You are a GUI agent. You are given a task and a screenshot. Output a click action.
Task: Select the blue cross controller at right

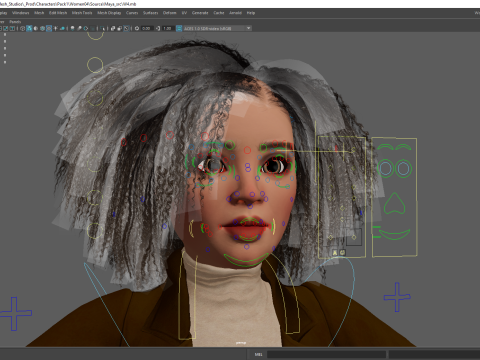tap(397, 297)
